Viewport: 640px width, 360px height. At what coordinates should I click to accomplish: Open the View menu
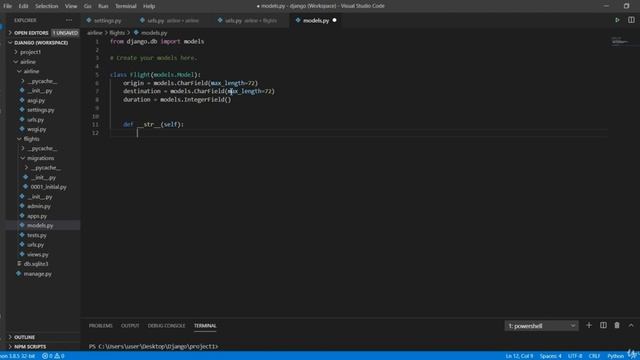(71, 6)
